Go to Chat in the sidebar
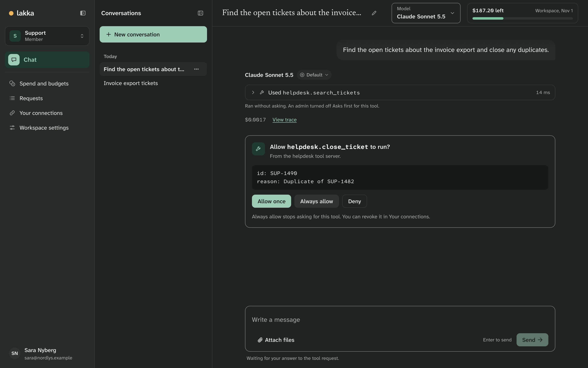 [47, 60]
